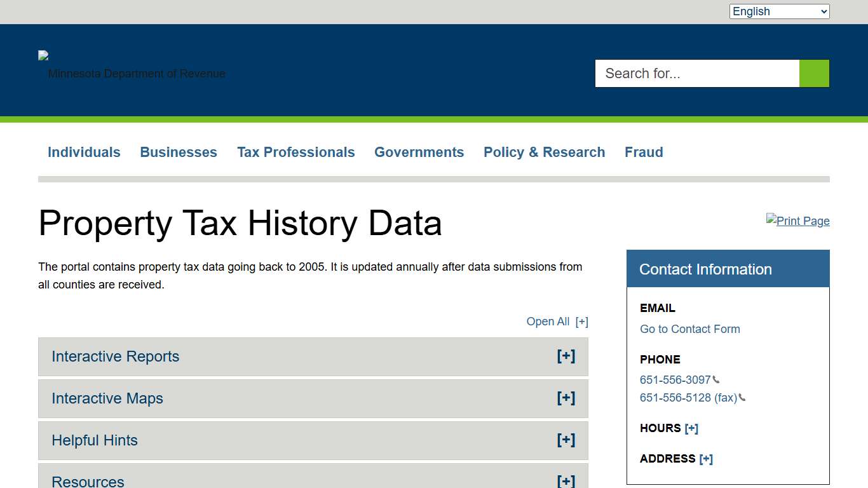Screen dimensions: 868x488
Task: Navigate to Policy & Research
Action: (544, 152)
